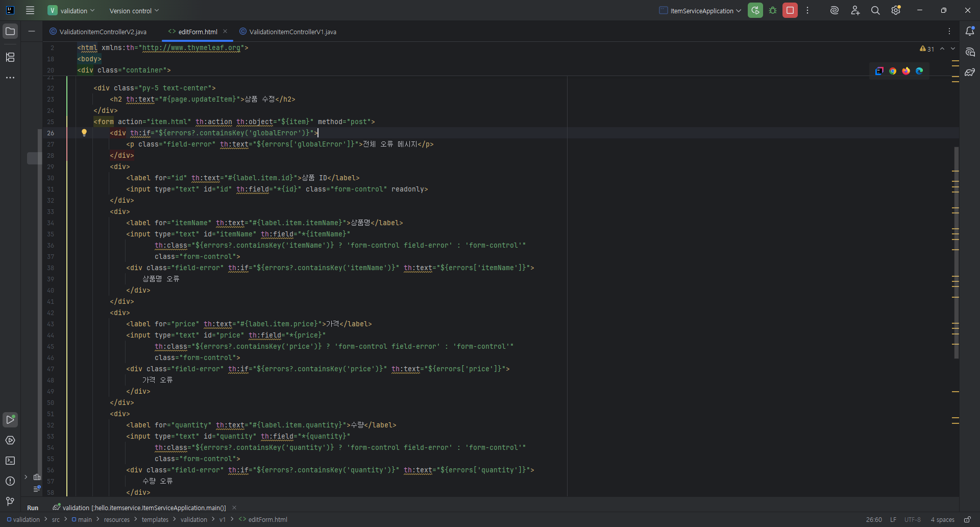This screenshot has width=980, height=527.
Task: Open more run actions menu
Action: pyautogui.click(x=807, y=10)
